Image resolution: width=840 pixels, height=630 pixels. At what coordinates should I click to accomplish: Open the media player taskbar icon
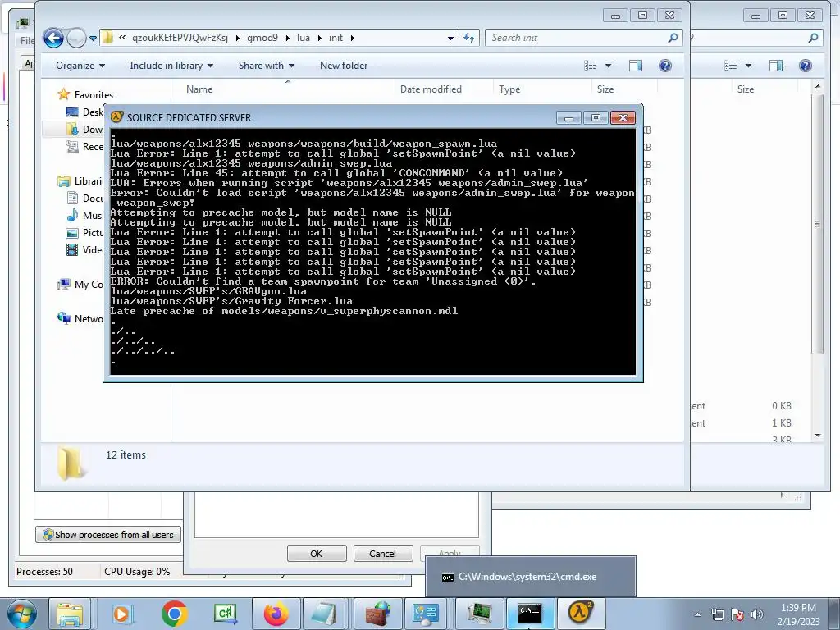(122, 614)
